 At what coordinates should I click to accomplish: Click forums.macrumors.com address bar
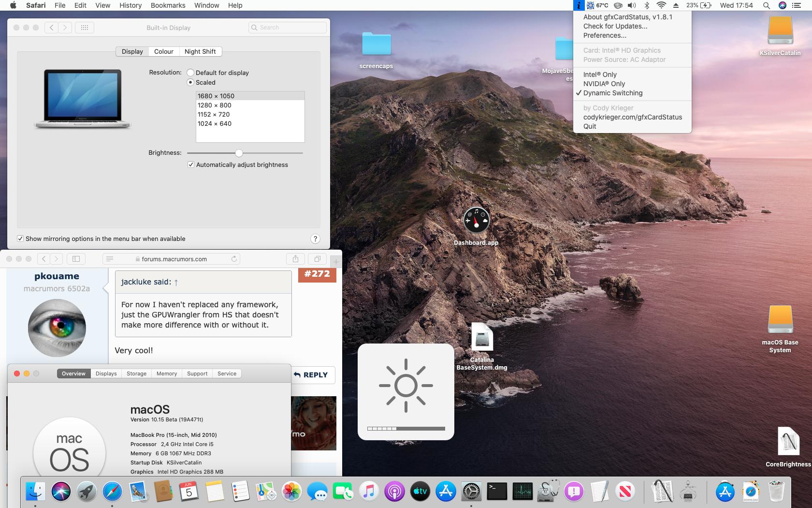(x=172, y=259)
